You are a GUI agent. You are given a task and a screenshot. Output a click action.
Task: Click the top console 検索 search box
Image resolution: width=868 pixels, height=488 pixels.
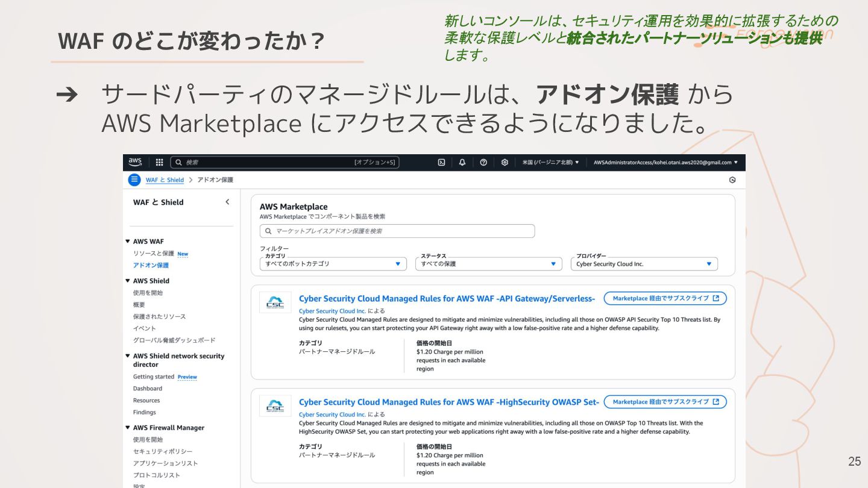point(285,162)
